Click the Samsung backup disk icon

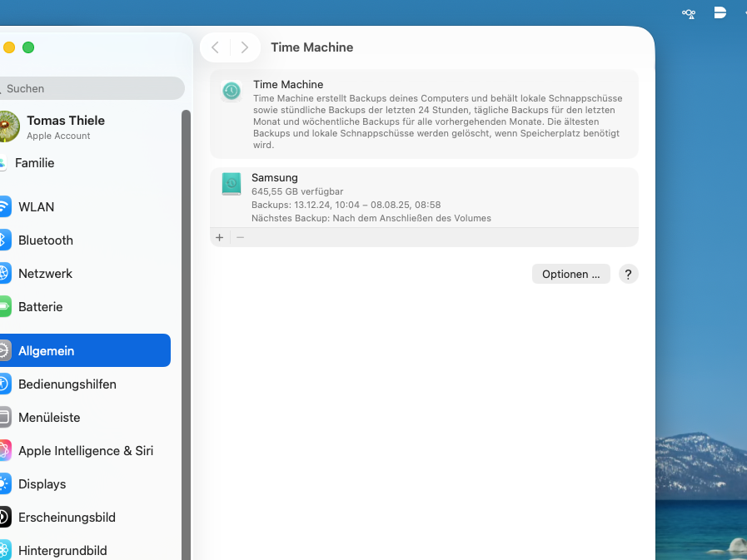232,184
